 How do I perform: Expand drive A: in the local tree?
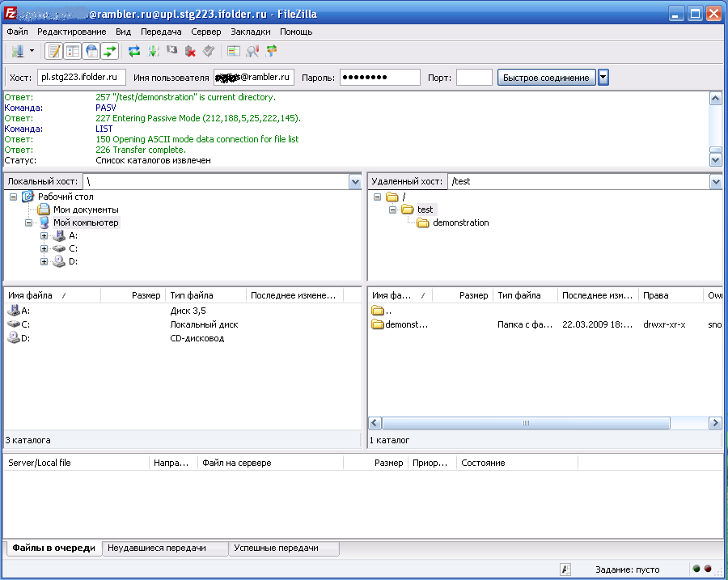click(44, 236)
